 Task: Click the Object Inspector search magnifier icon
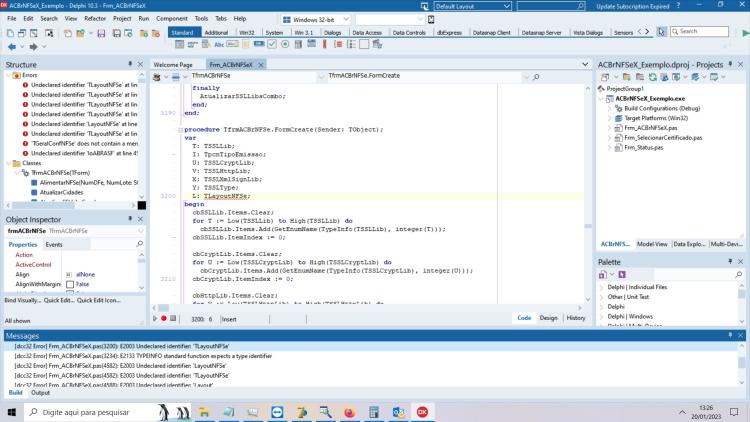(x=140, y=244)
